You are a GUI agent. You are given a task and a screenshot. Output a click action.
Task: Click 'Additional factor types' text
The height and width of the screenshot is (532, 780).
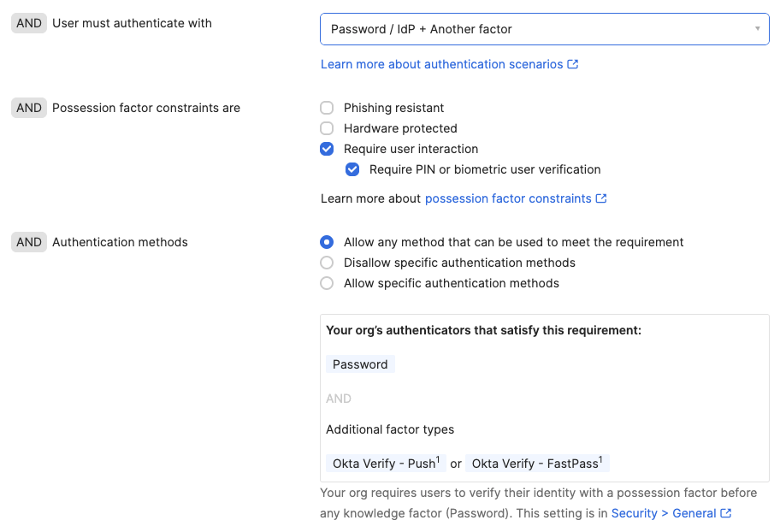[390, 429]
